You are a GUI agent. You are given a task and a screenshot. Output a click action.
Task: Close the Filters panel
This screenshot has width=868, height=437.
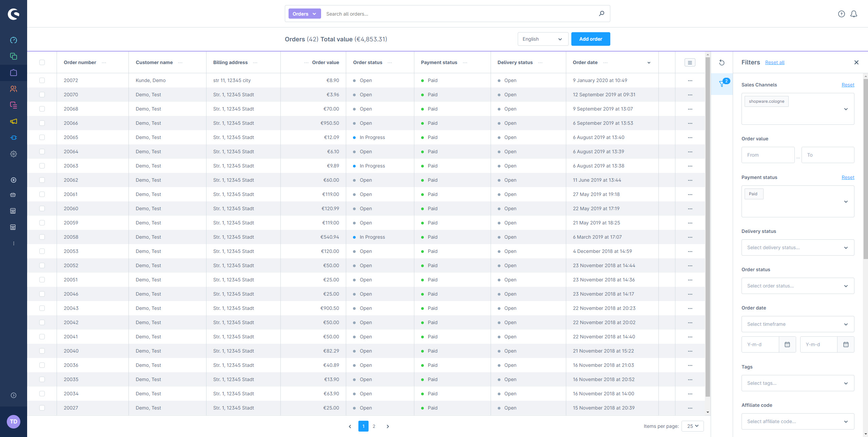pyautogui.click(x=856, y=62)
